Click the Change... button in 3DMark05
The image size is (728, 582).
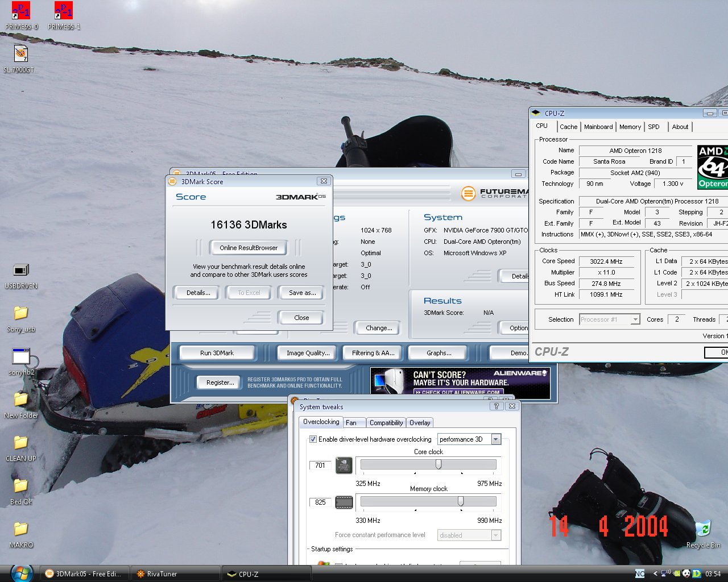click(379, 328)
